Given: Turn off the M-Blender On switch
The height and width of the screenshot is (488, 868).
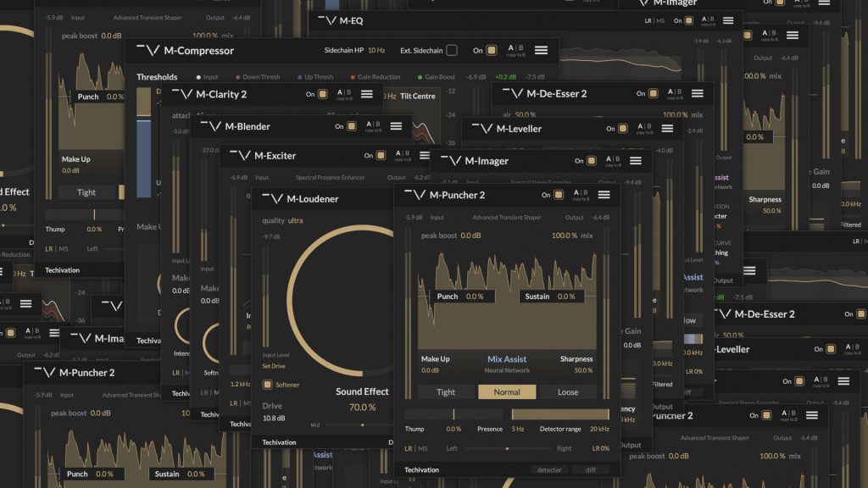Looking at the screenshot, I should (x=352, y=127).
